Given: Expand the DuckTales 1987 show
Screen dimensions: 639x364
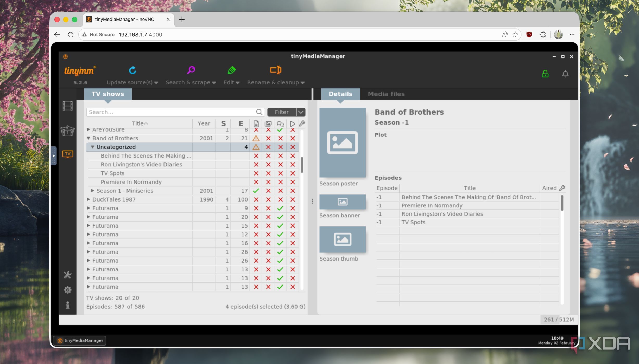Looking at the screenshot, I should (88, 199).
